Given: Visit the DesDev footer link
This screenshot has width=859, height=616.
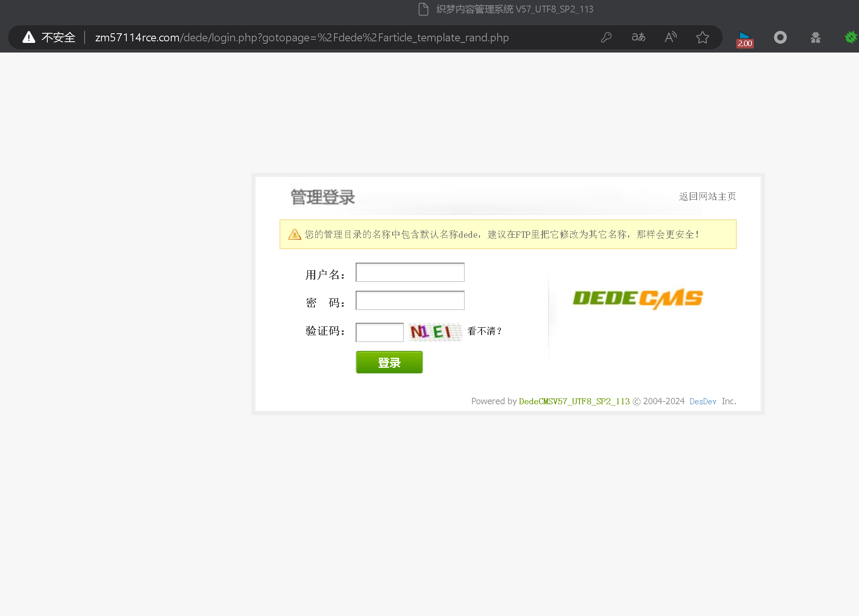Looking at the screenshot, I should tap(703, 401).
